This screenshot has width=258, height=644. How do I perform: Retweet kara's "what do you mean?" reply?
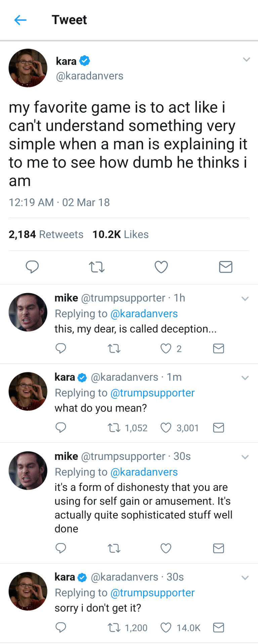[x=114, y=428]
